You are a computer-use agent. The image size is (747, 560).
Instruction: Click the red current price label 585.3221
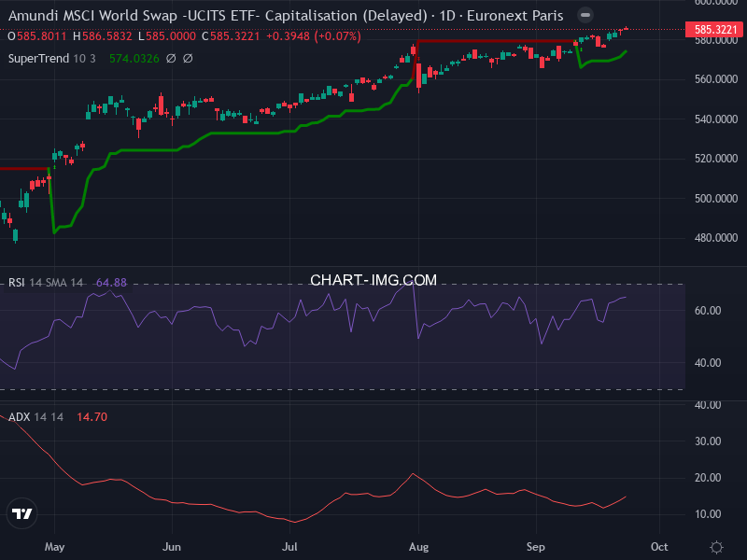[715, 30]
